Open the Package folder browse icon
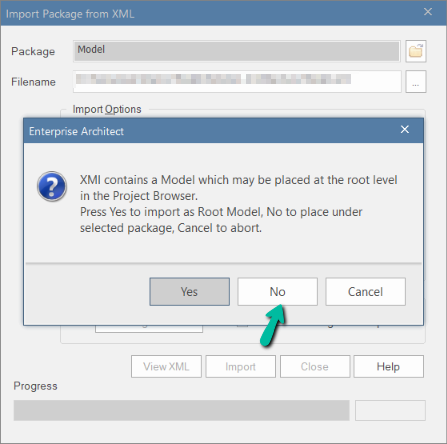Viewport: 447px width, 444px height. (416, 51)
